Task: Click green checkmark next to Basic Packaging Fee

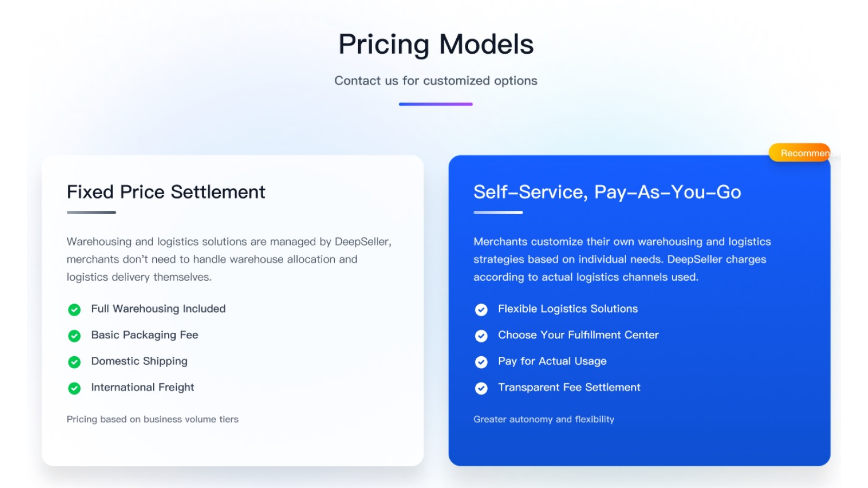Action: 74,336
